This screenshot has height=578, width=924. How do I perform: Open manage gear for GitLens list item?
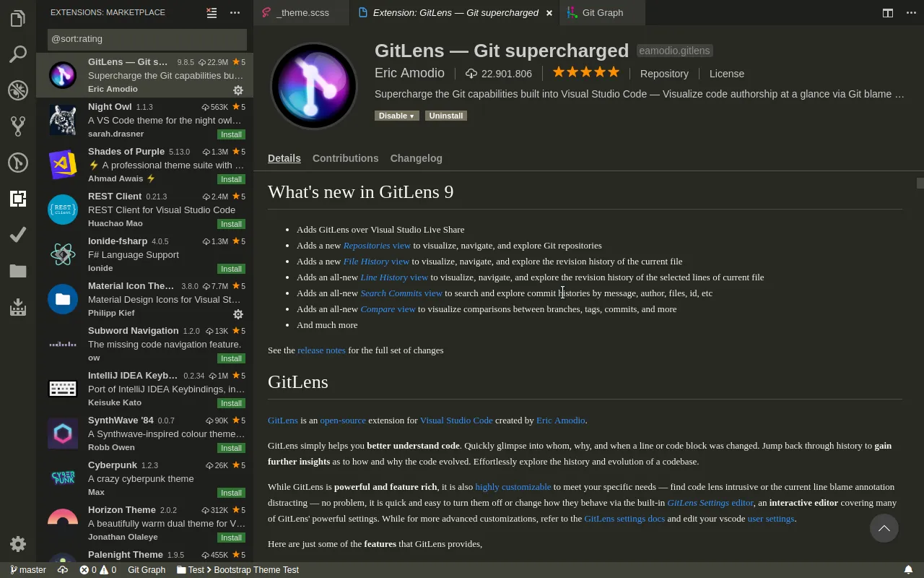[x=238, y=90]
